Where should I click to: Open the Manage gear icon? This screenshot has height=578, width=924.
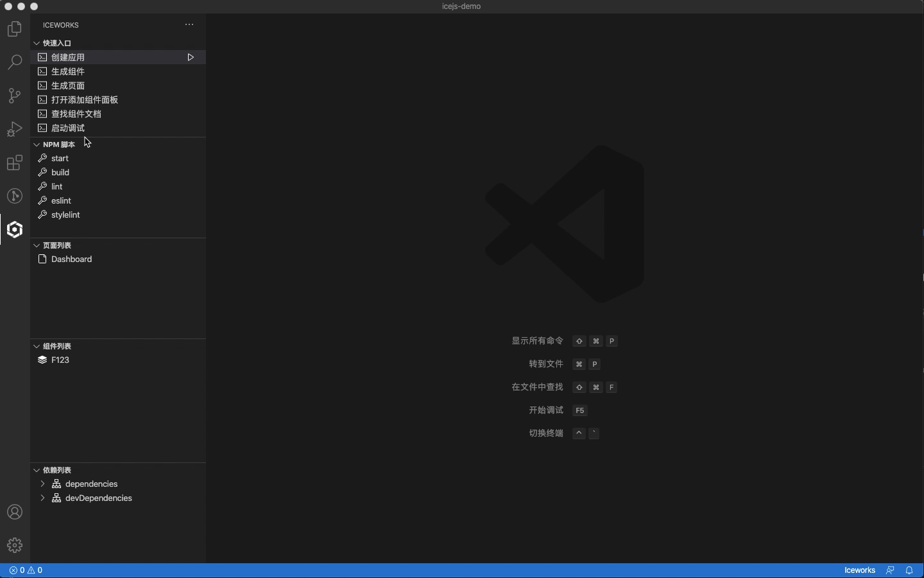pos(15,545)
